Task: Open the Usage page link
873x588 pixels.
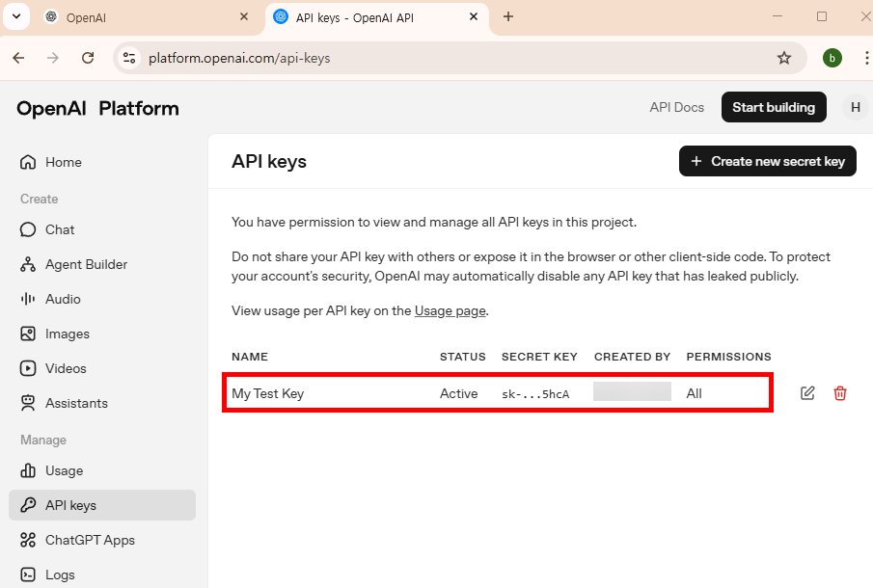Action: (450, 311)
